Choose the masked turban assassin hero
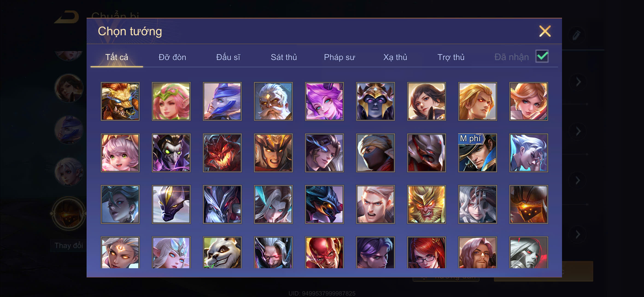The image size is (644, 297). [x=375, y=153]
